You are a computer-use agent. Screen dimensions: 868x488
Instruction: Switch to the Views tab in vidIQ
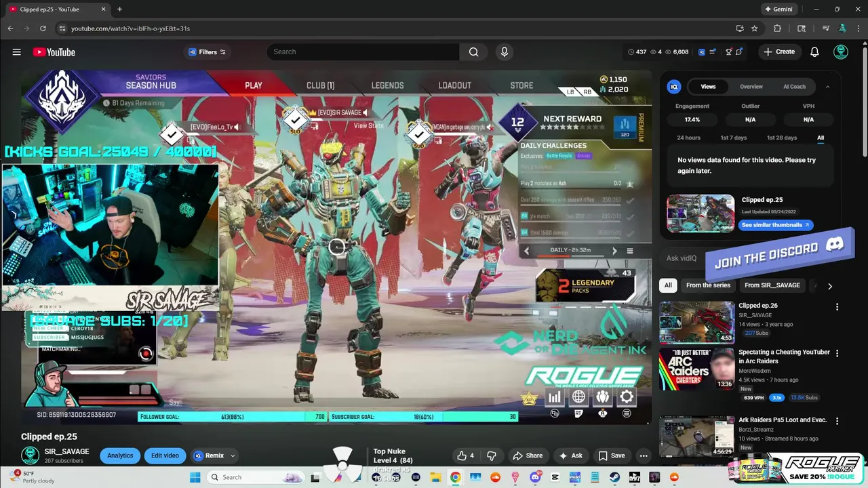708,87
